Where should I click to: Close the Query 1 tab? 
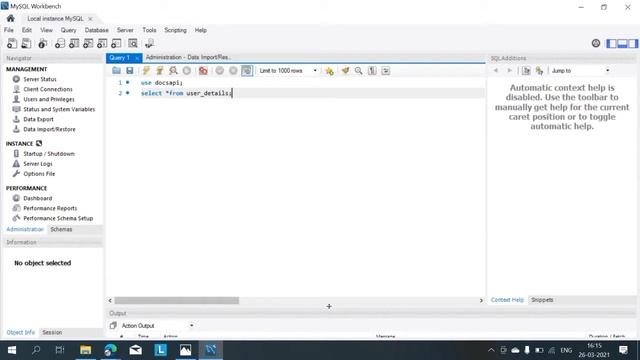[x=137, y=58]
